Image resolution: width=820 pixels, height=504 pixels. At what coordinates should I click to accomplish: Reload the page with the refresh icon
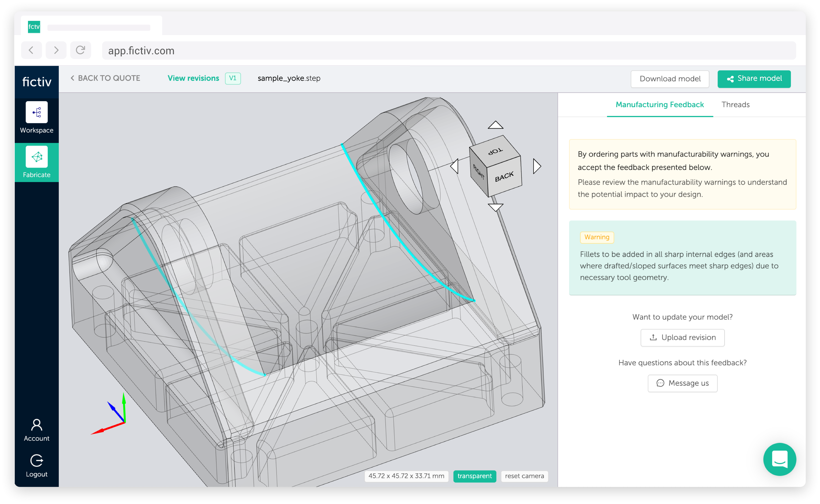[81, 50]
